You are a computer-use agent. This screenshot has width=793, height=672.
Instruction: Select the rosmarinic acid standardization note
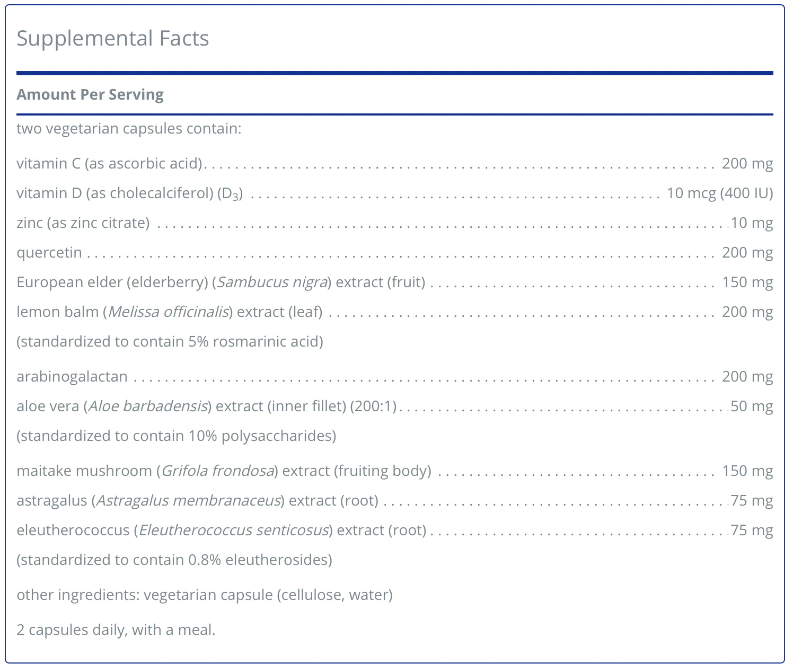coord(170,341)
